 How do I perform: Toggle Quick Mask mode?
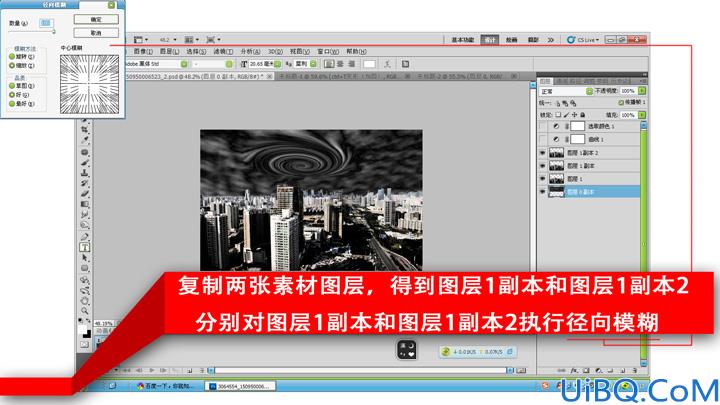coord(85,344)
